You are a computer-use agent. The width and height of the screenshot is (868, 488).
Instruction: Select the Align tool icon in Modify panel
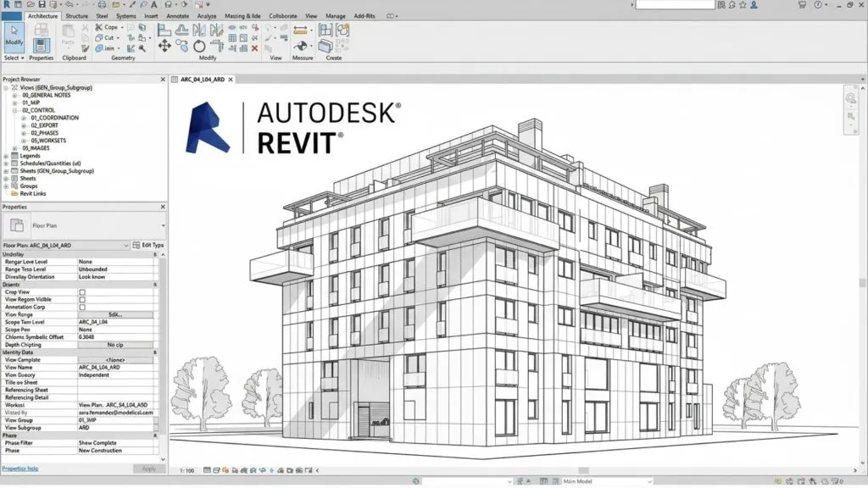click(x=164, y=30)
